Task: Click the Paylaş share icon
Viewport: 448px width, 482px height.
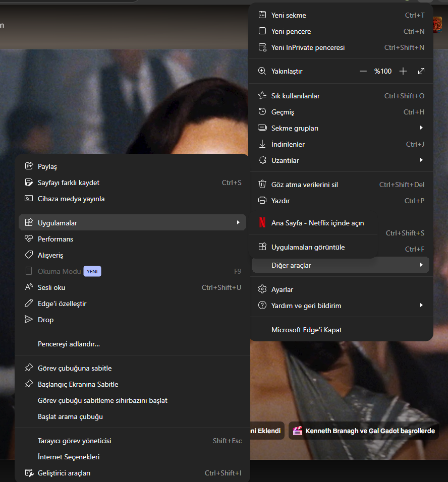Action: 29,166
